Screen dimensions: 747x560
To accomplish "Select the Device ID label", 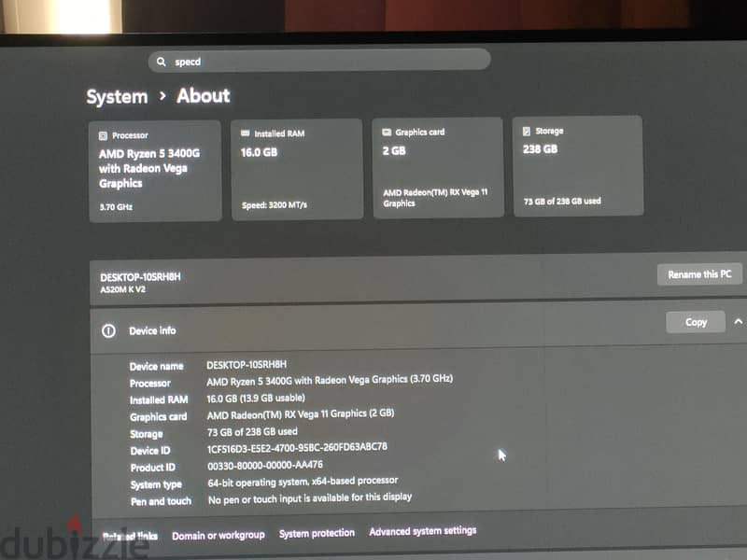I will point(150,451).
